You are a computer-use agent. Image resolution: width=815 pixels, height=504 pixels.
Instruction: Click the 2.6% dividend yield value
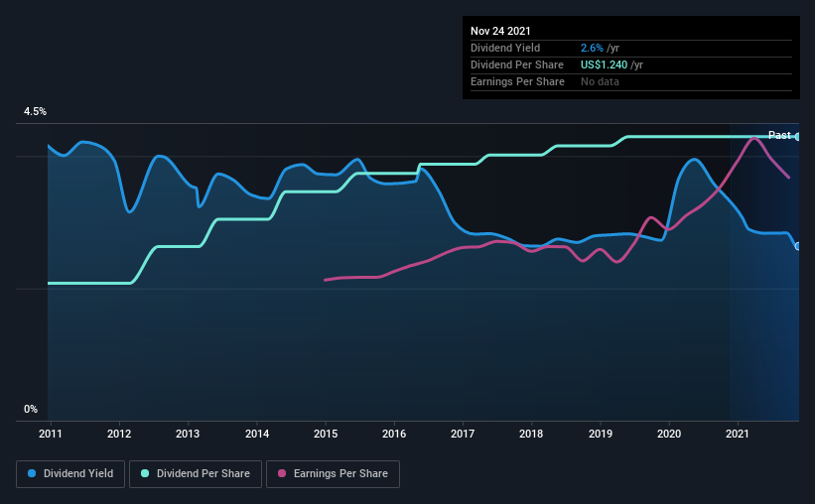(x=592, y=48)
